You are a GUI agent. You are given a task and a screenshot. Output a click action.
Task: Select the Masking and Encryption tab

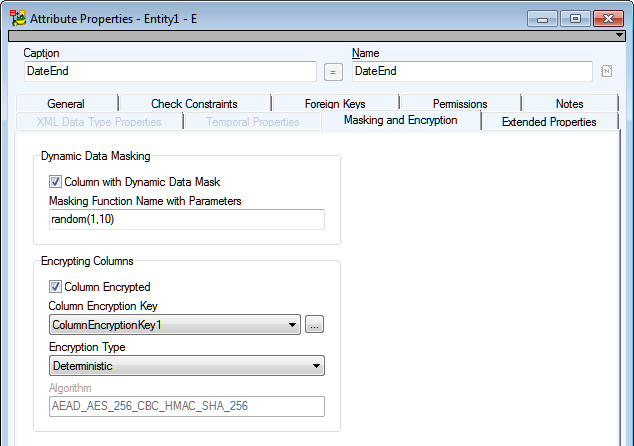(400, 121)
